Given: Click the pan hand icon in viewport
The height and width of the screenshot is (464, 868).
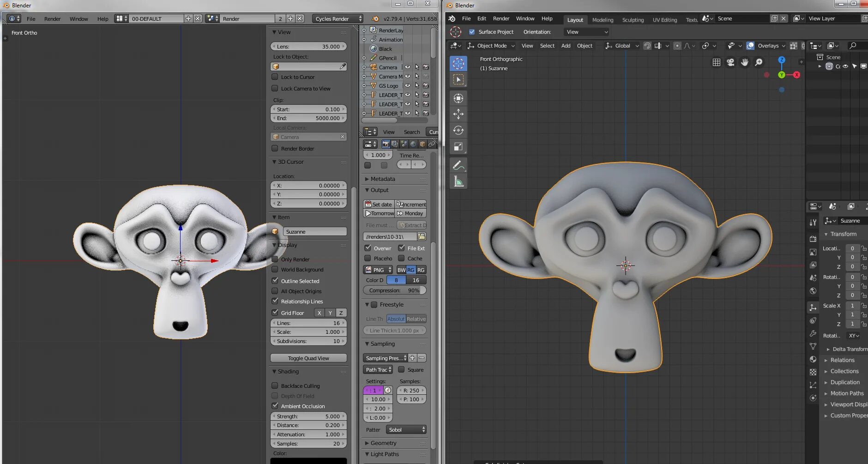Looking at the screenshot, I should [x=745, y=62].
